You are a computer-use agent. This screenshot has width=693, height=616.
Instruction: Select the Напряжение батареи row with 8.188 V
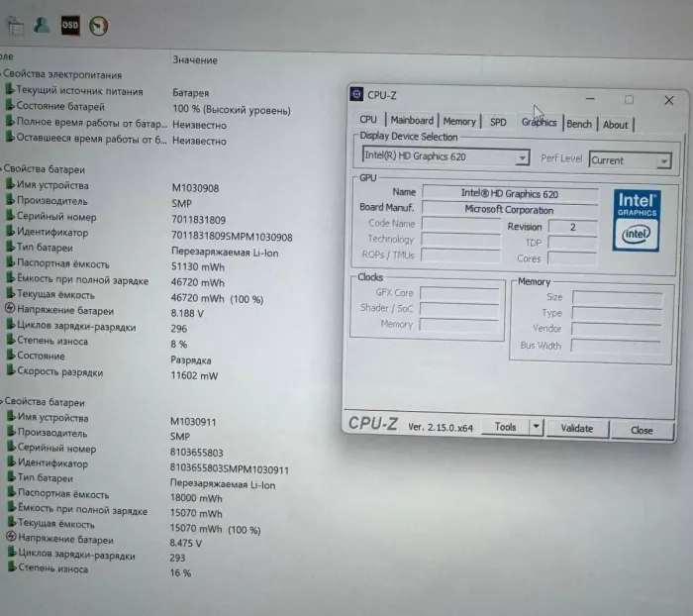tap(105, 311)
